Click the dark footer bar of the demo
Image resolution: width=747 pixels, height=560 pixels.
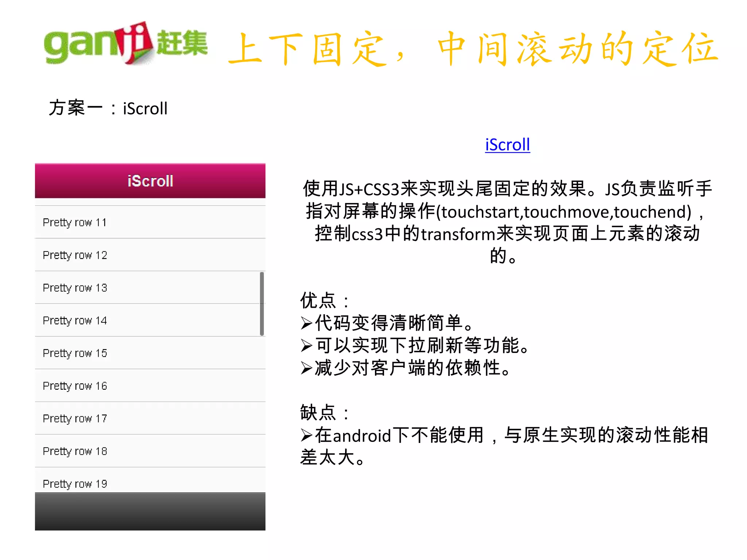point(150,512)
